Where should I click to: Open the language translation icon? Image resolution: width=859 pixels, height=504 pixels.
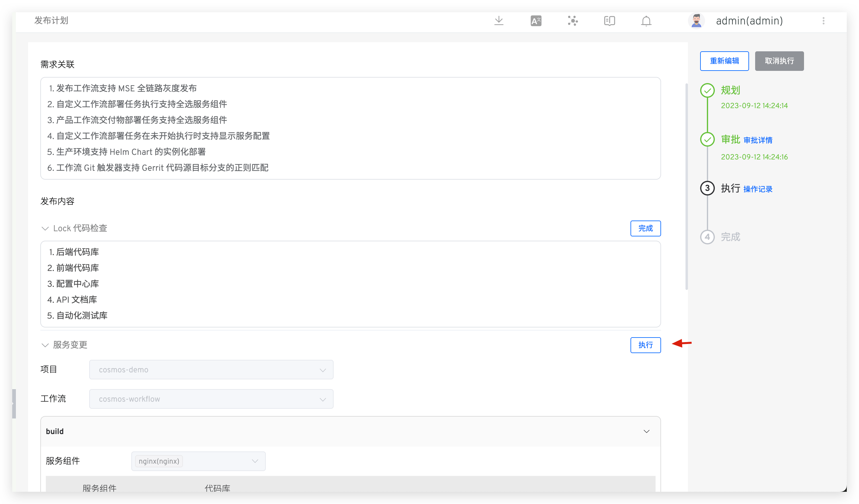click(536, 21)
